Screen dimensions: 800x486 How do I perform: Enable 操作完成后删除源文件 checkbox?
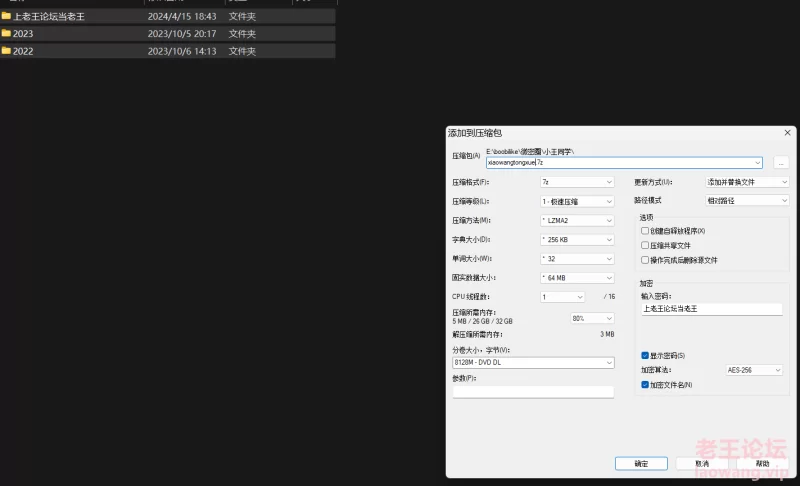645,260
